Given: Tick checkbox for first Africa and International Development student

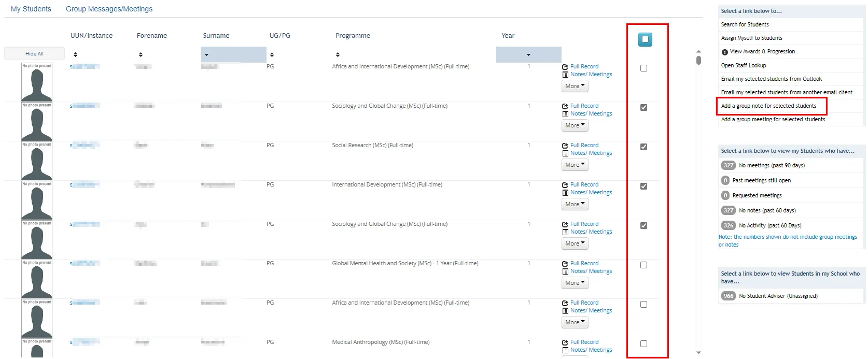Looking at the screenshot, I should click(643, 68).
